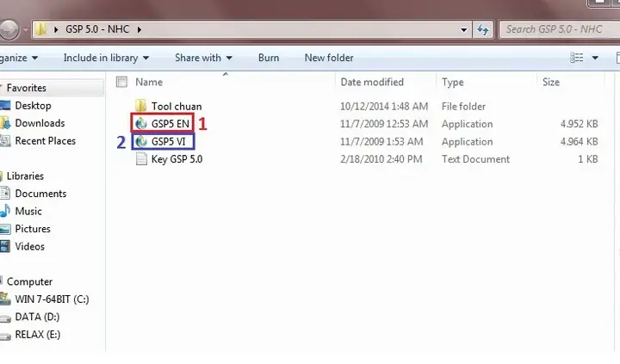This screenshot has height=364, width=620.
Task: Click the Search GSP 5.0 - NHC field
Action: [x=559, y=29]
